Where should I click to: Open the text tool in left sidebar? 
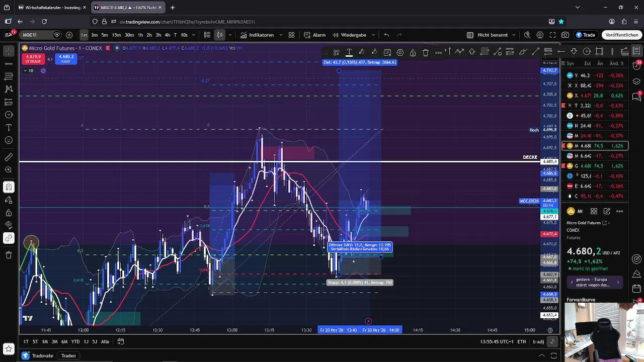pyautogui.click(x=9, y=128)
